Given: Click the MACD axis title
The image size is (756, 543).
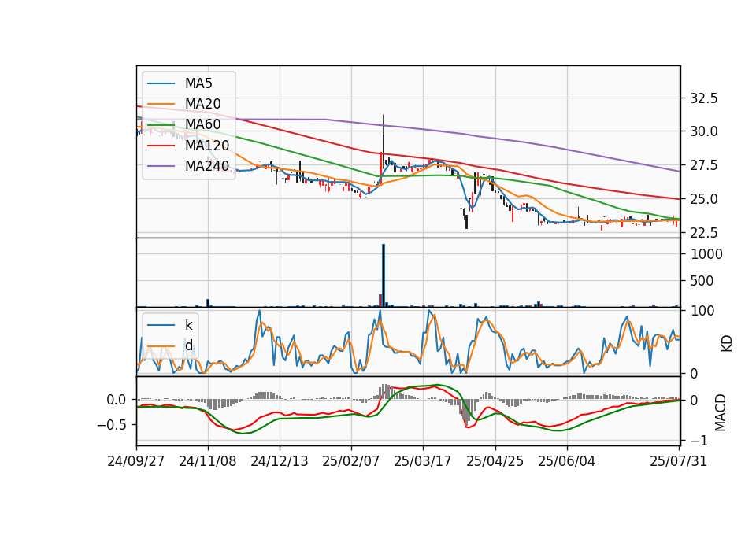Looking at the screenshot, I should [721, 413].
